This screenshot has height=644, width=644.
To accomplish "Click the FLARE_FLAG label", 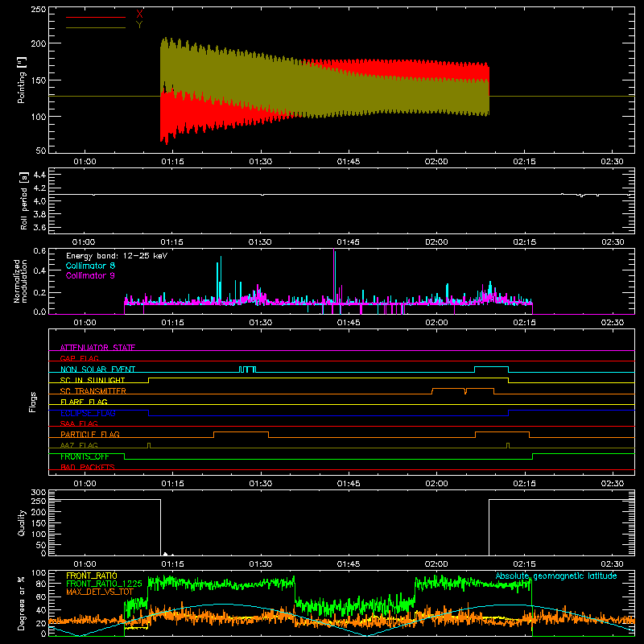I will tap(84, 402).
